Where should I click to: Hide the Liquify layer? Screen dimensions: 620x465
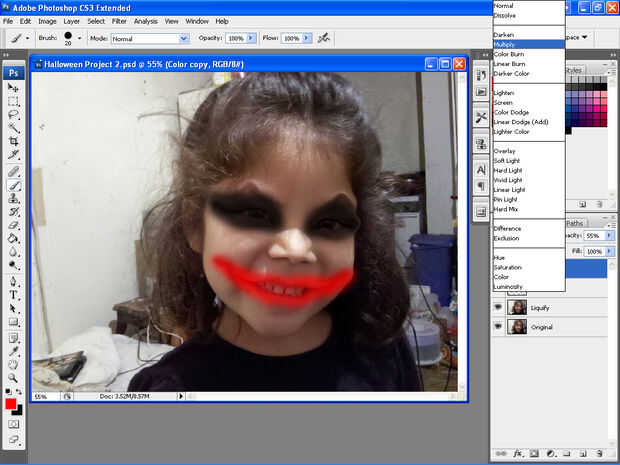coord(498,307)
